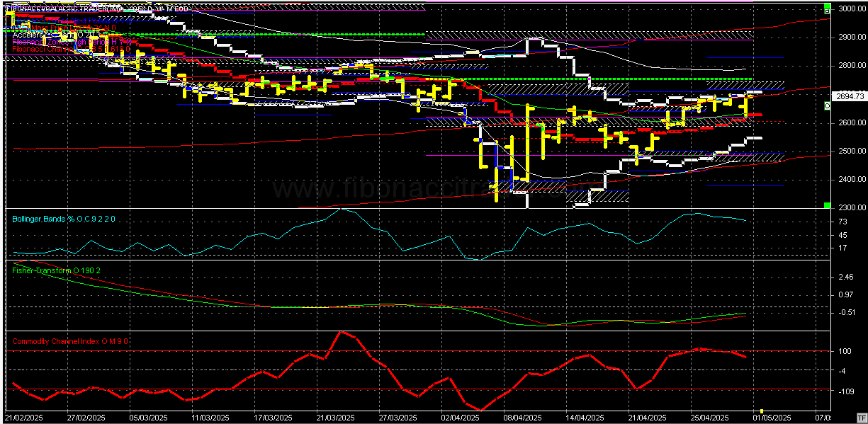Click the 05/03/2025 date label
This screenshot has width=868, height=424.
point(148,418)
